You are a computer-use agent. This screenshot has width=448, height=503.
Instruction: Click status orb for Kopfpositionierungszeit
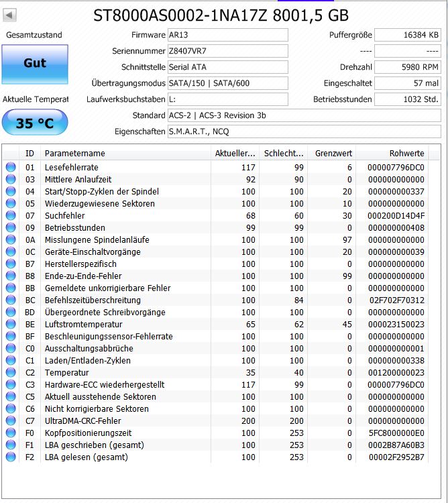click(11, 433)
